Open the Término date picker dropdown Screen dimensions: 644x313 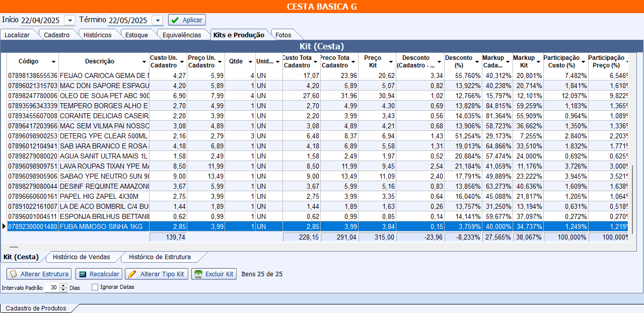pos(157,20)
